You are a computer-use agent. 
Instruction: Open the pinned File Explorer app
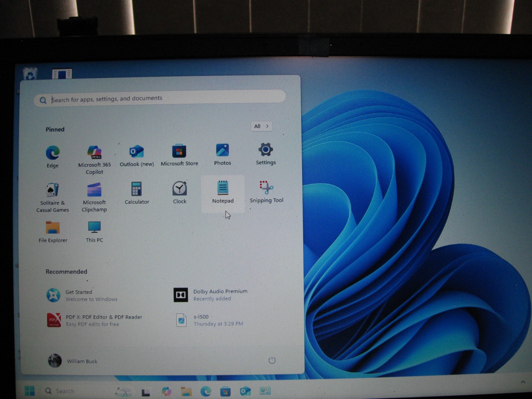pyautogui.click(x=53, y=232)
